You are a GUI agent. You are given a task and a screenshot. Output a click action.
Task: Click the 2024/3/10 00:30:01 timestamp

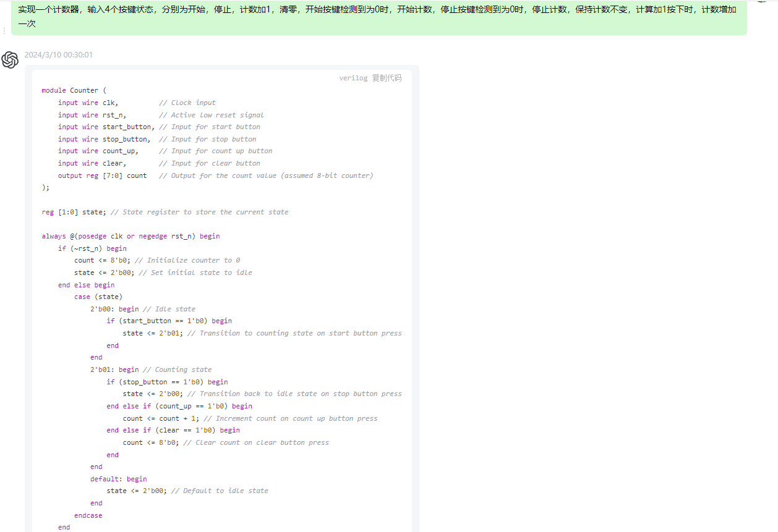59,55
